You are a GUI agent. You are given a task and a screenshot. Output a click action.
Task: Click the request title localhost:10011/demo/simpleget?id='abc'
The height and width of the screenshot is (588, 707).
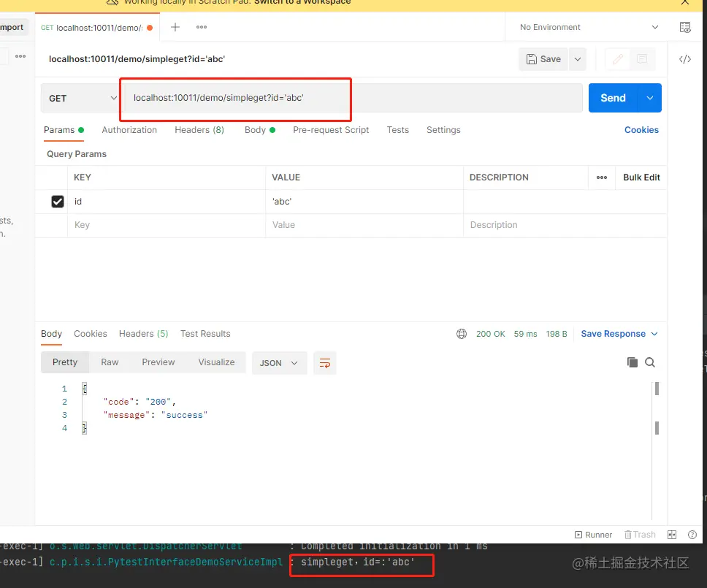pyautogui.click(x=137, y=59)
